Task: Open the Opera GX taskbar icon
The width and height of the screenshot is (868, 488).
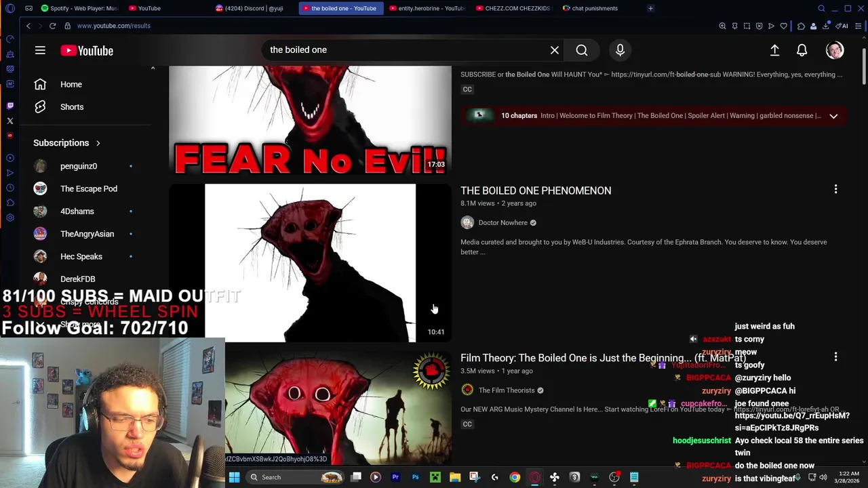Action: click(534, 477)
